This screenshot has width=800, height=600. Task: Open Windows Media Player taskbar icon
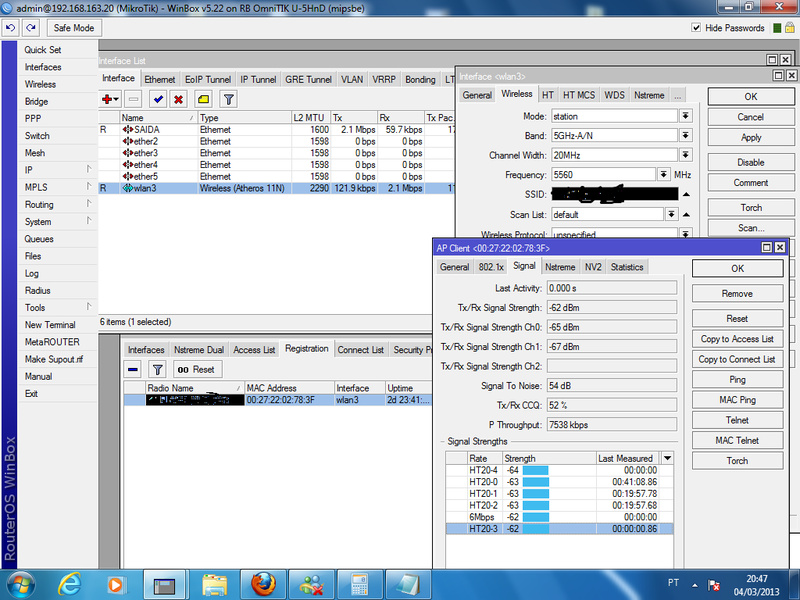coord(115,585)
